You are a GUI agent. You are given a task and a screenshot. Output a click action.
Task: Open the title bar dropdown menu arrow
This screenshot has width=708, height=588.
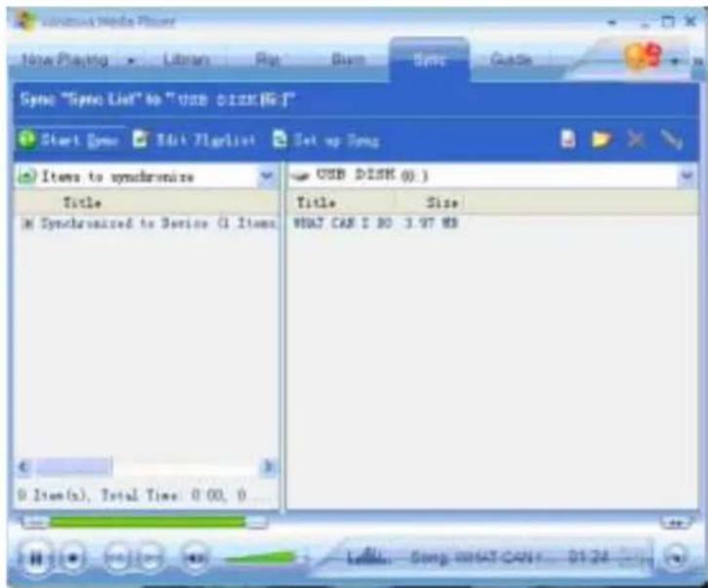[x=612, y=21]
